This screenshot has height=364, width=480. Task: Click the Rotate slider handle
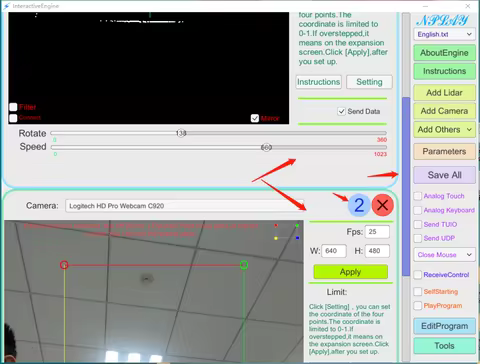(x=181, y=133)
